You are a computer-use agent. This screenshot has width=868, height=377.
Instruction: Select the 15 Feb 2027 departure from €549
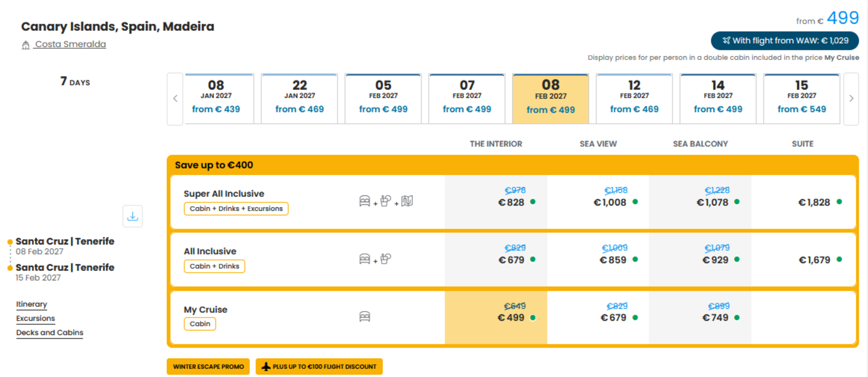pos(802,98)
